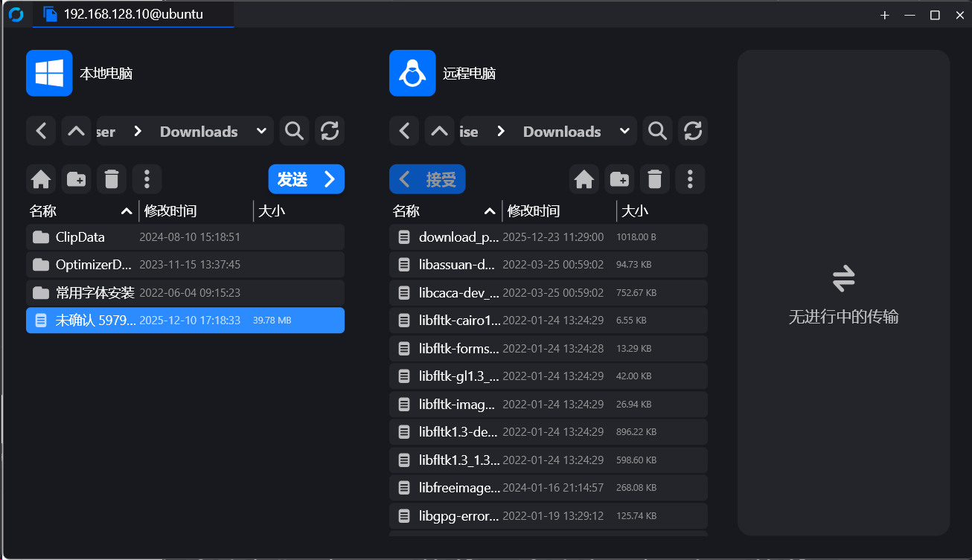
Task: Delete selected local file with trash icon
Action: coord(112,179)
